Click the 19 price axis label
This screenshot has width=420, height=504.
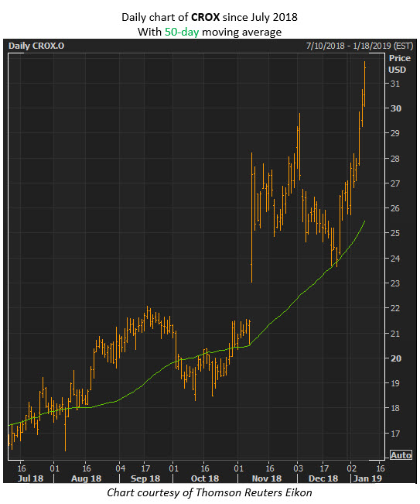pos(395,383)
